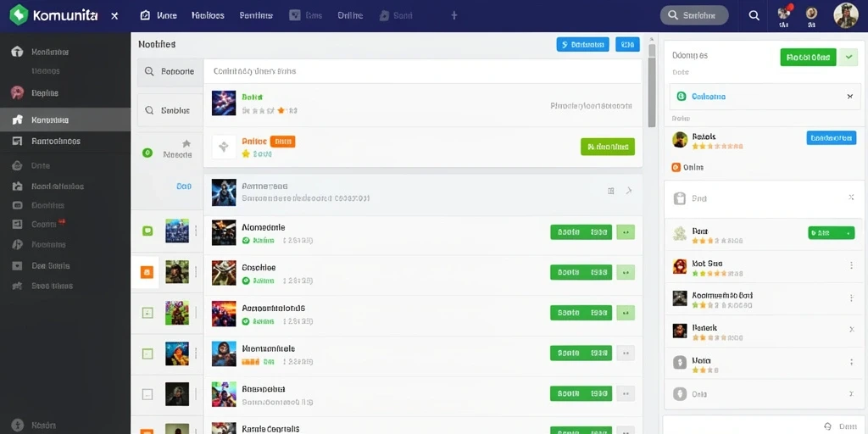This screenshot has width=868, height=434.
Task: Click the text field at the list top
Action: [x=423, y=71]
